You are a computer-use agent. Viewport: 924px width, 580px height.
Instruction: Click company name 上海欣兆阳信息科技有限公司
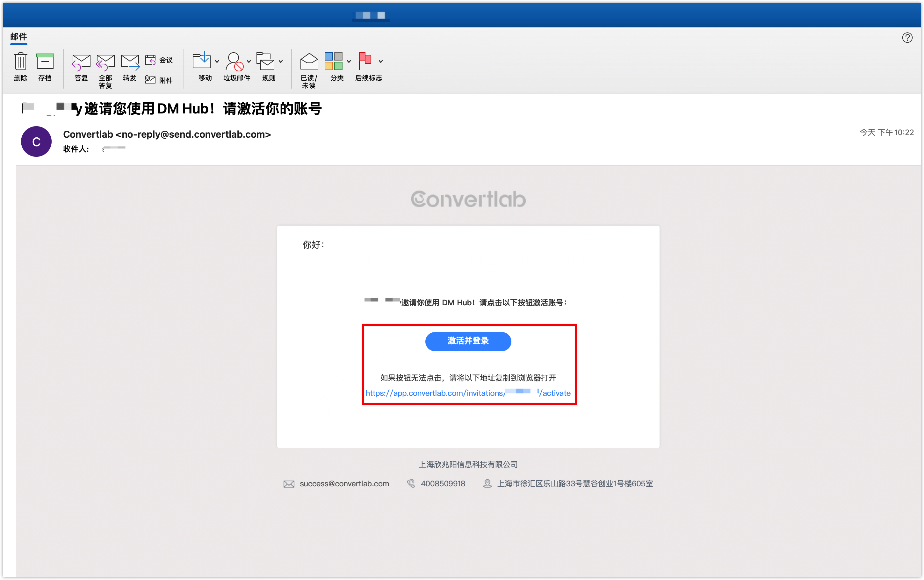pyautogui.click(x=468, y=465)
